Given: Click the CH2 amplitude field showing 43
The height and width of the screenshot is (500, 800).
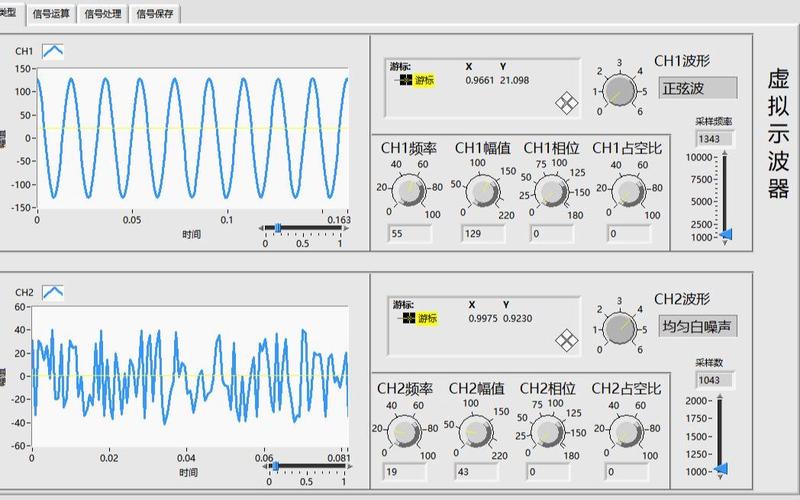Looking at the screenshot, I should [477, 472].
